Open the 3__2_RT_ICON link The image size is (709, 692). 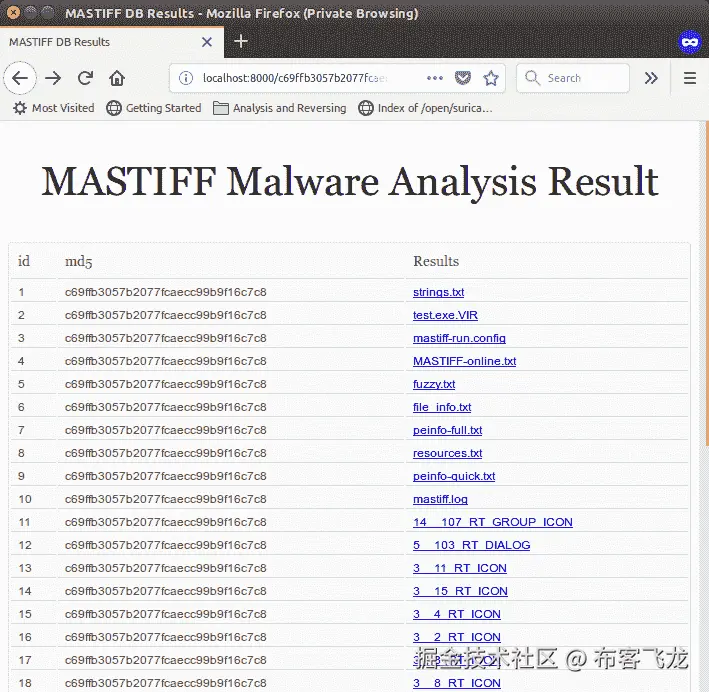point(457,637)
